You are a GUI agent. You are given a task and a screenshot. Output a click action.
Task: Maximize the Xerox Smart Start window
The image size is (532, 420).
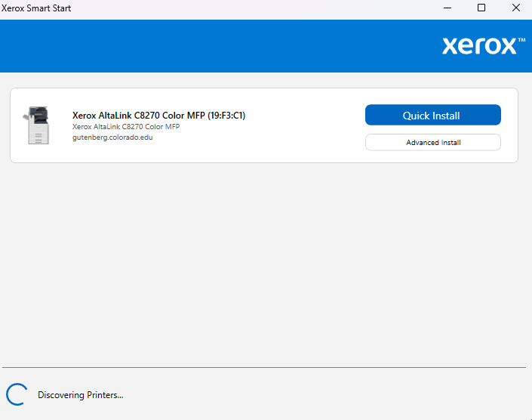coord(481,8)
